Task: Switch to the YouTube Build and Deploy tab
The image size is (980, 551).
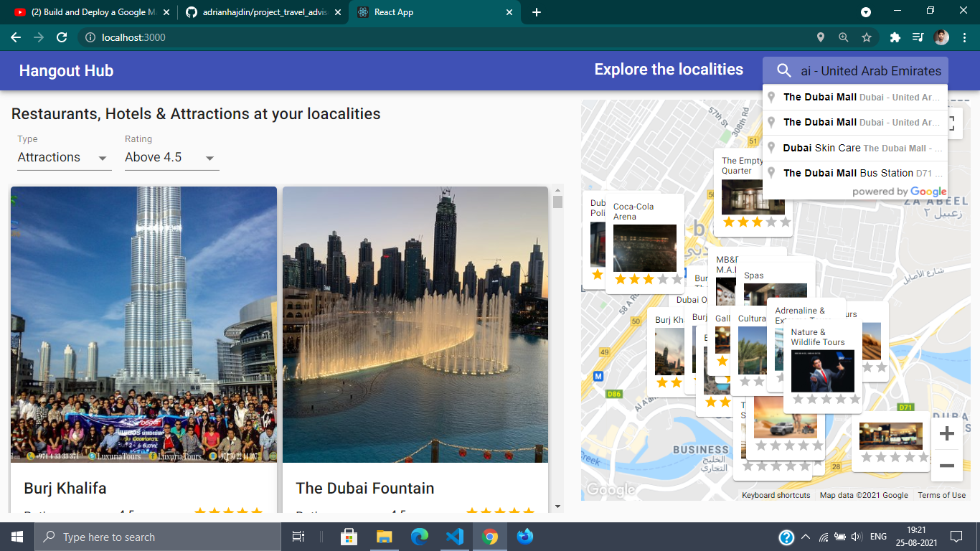Action: tap(91, 12)
